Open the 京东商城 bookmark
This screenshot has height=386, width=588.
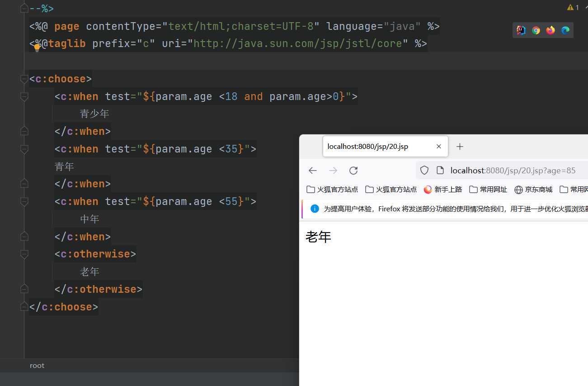(x=533, y=190)
